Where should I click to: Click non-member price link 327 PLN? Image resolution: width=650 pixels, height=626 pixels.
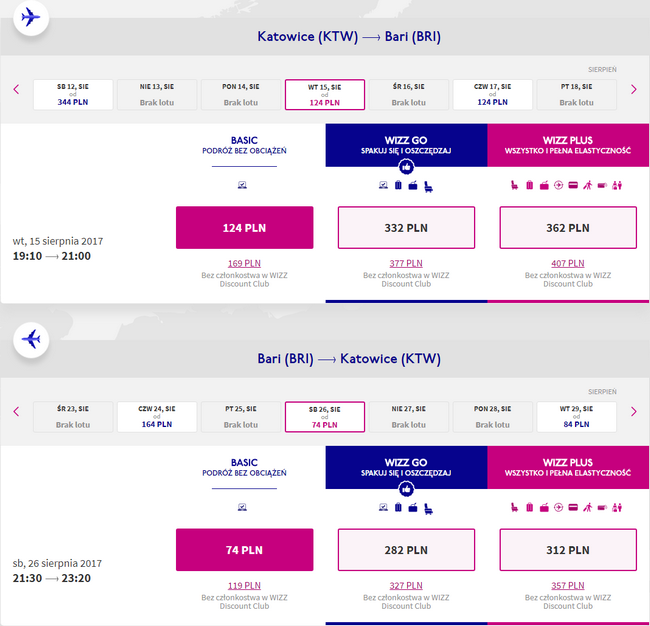tap(406, 586)
